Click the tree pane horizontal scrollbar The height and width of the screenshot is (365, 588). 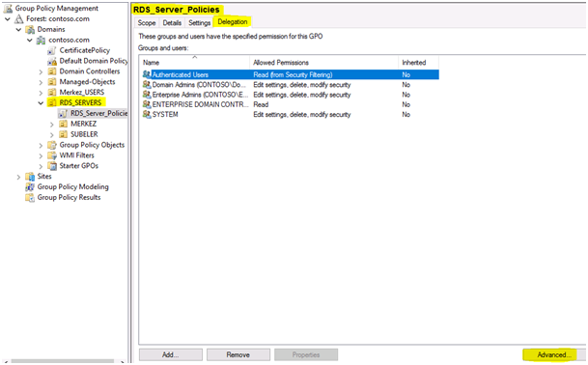pyautogui.click(x=62, y=362)
